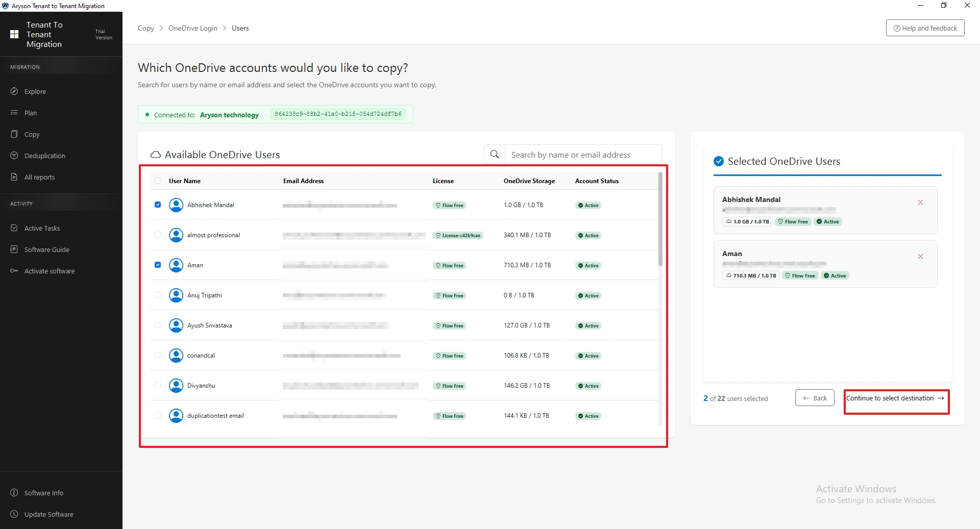
Task: Check the almost professional user checkbox
Action: click(158, 235)
